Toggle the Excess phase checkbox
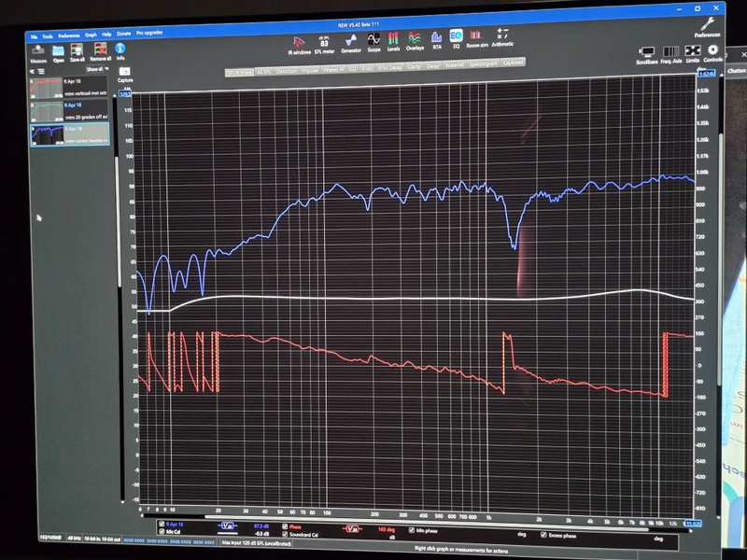Viewport: 747px width, 560px height. (x=543, y=535)
